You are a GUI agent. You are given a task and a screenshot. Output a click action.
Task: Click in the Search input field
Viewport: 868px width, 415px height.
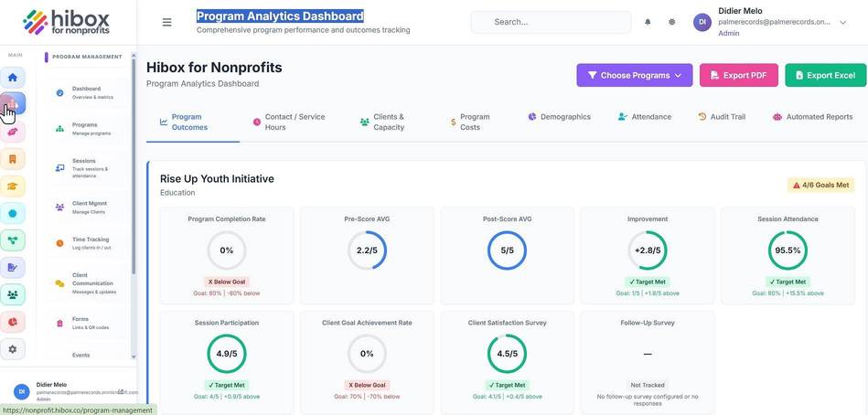pos(551,22)
